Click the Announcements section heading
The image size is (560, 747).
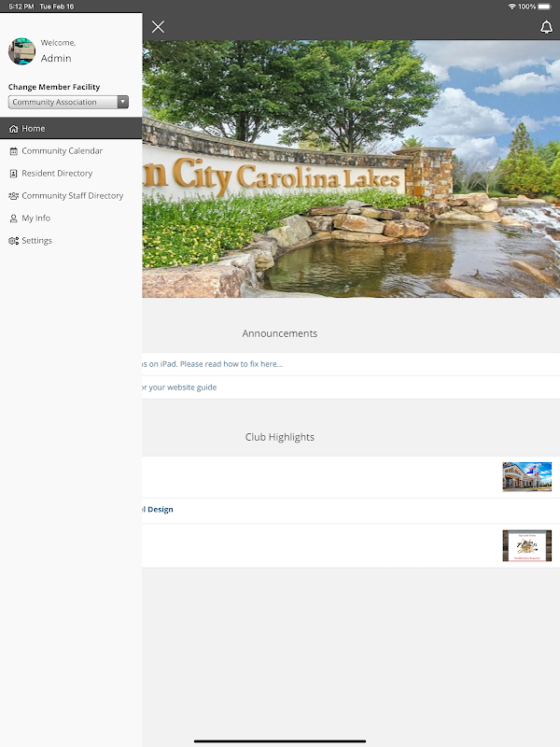(x=279, y=333)
